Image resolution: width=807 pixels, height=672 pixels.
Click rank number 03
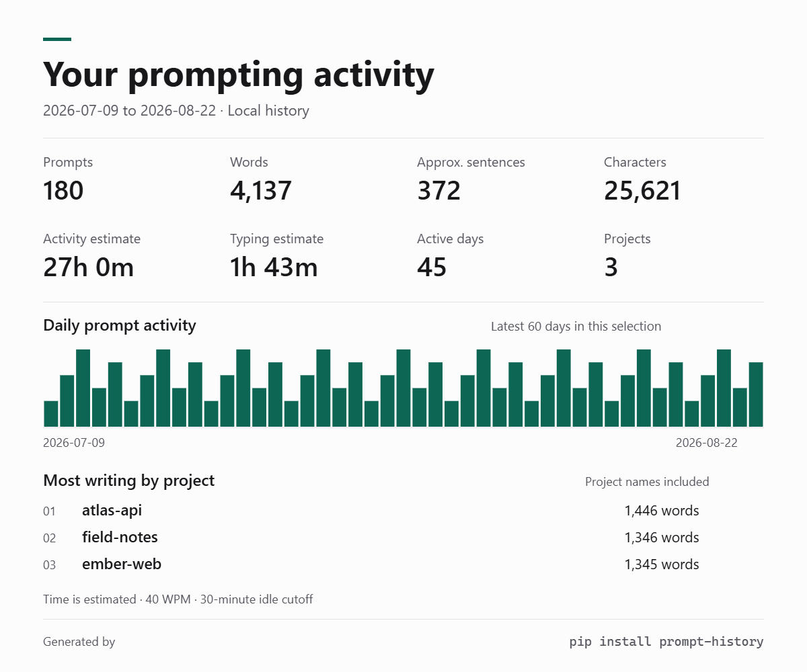[49, 565]
